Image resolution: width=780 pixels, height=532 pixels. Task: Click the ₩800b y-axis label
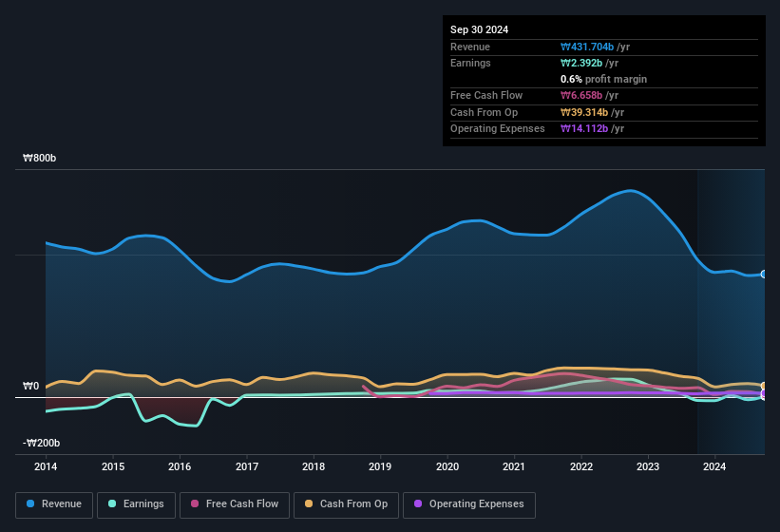[39, 158]
